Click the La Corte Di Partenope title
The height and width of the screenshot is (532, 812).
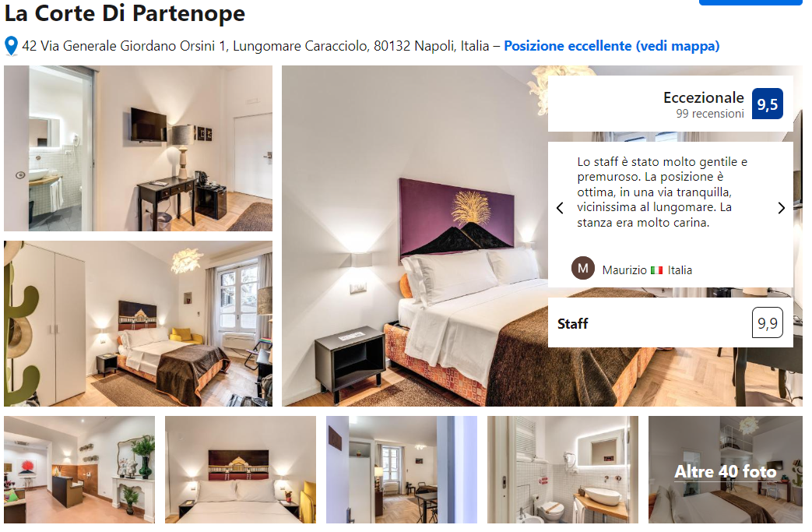point(125,13)
